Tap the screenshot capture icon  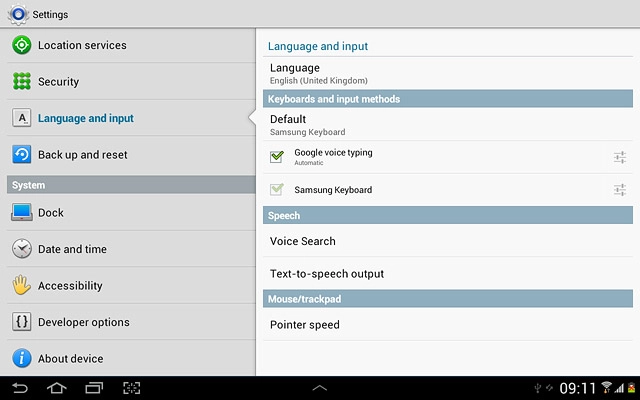point(132,388)
